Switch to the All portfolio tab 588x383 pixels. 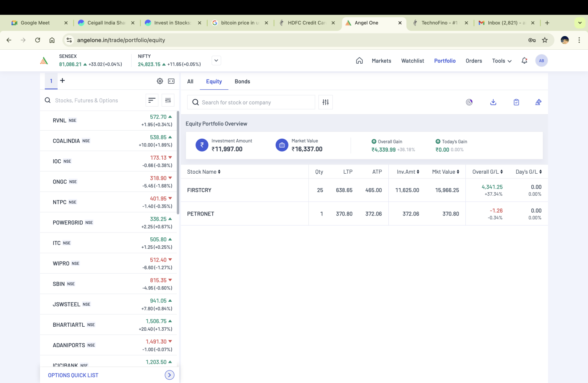(190, 81)
